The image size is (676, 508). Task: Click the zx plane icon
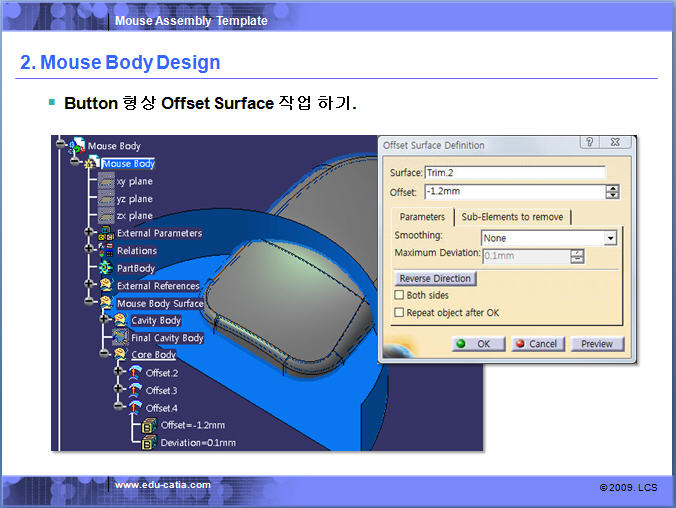click(x=106, y=216)
